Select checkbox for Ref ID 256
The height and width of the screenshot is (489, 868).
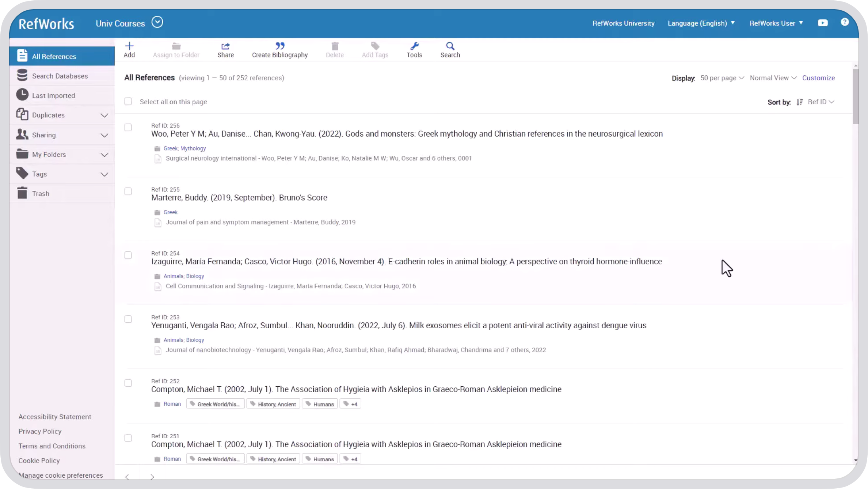(x=128, y=128)
